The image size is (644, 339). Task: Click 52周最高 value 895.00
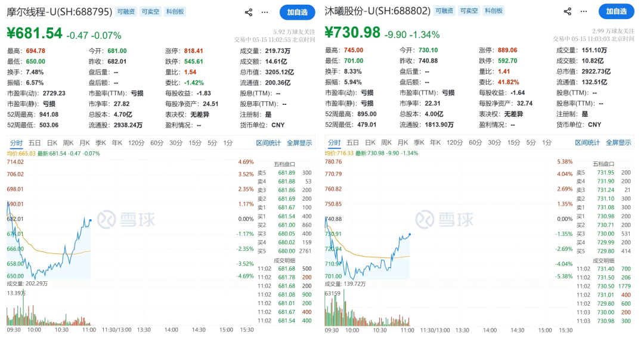[367, 114]
